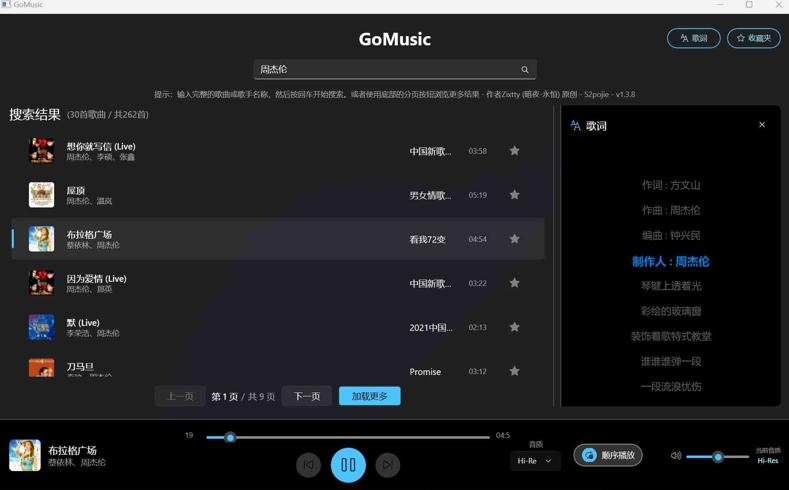Select song title 刀马旦
Image resolution: width=789 pixels, height=490 pixels.
(81, 367)
